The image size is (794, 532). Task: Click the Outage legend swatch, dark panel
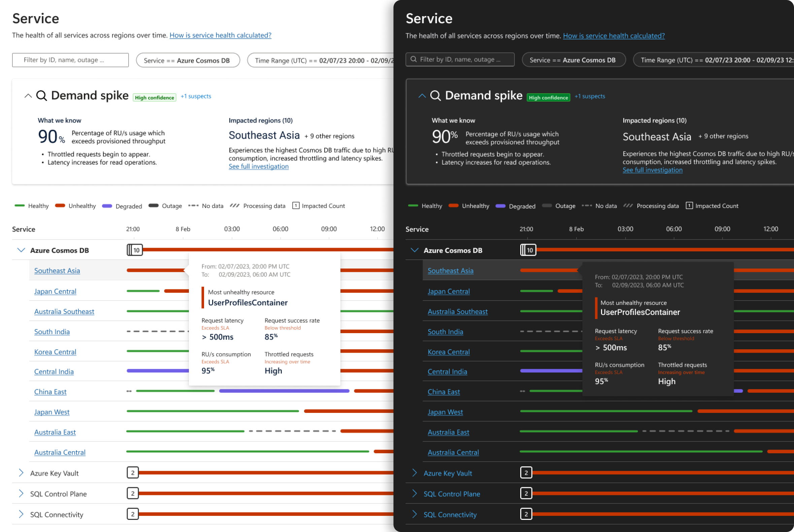tap(547, 206)
